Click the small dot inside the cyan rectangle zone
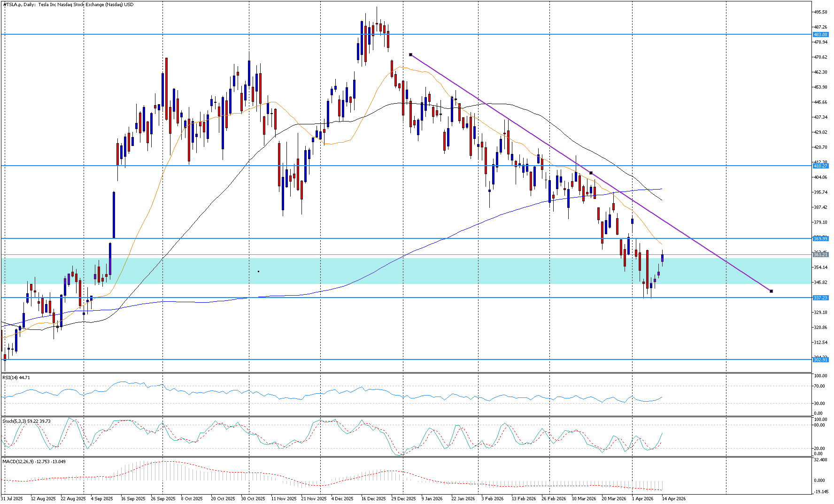 pos(258,271)
